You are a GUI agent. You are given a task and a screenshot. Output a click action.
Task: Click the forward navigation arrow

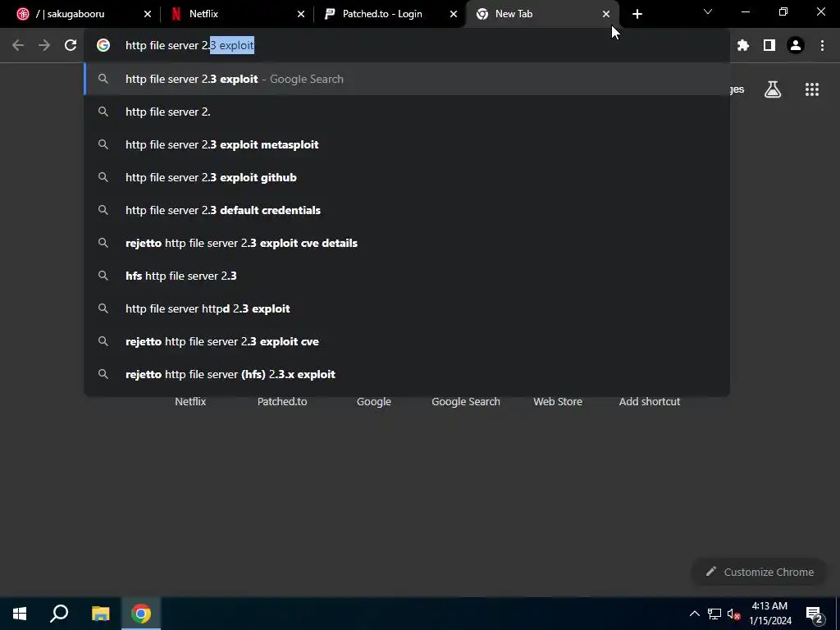(44, 46)
